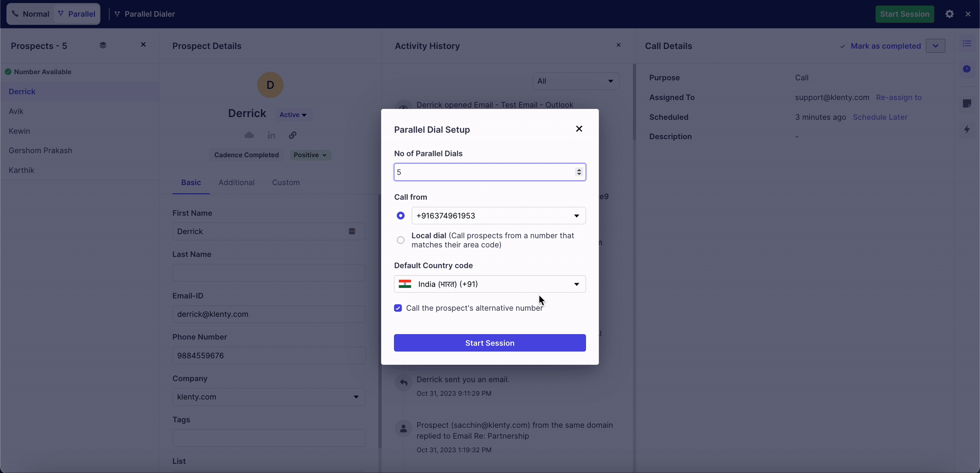980x473 pixels.
Task: Click the blue Start Session button
Action: [x=490, y=343]
